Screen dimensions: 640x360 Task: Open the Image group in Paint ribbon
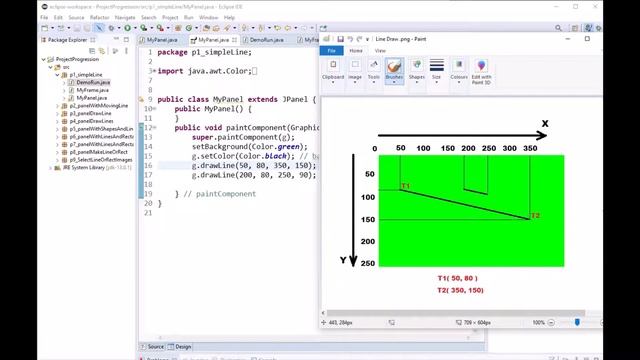click(355, 71)
